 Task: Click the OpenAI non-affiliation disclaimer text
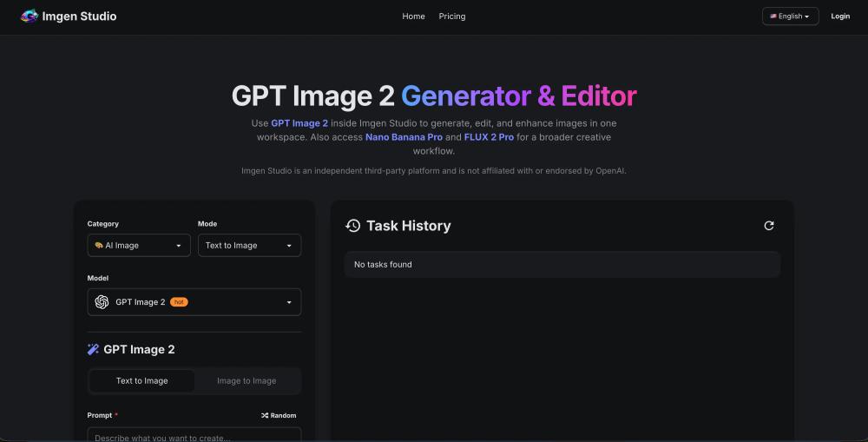click(434, 170)
